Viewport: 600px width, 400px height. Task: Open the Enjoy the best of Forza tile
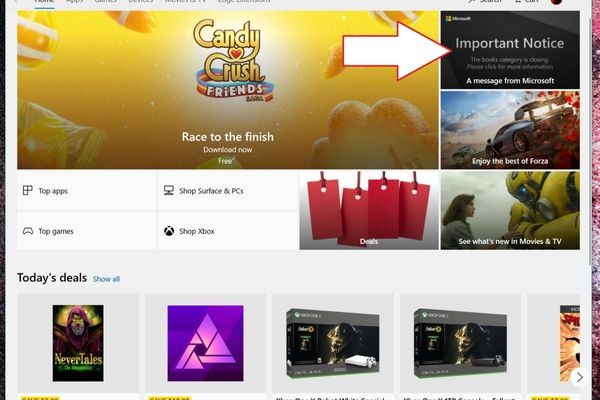510,130
